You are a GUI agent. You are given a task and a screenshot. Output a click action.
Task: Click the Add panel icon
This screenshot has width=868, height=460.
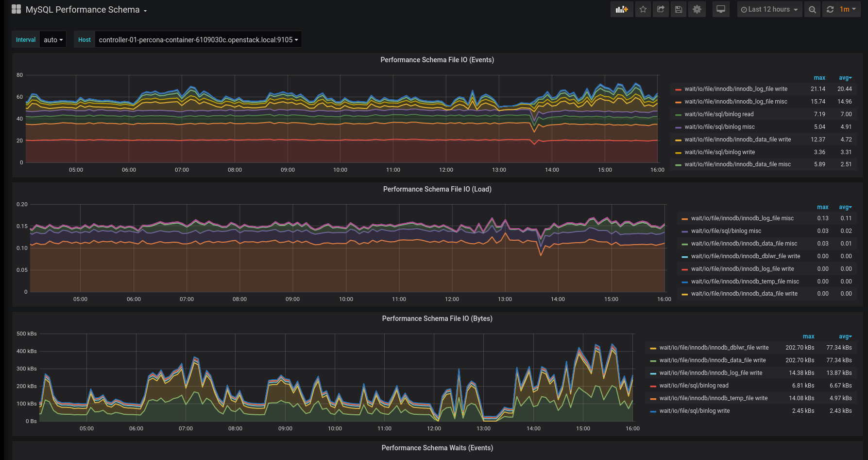[x=622, y=9]
